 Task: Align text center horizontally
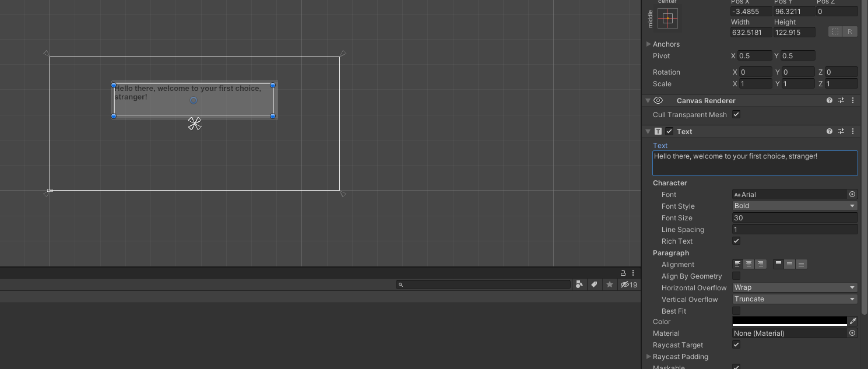pyautogui.click(x=749, y=264)
